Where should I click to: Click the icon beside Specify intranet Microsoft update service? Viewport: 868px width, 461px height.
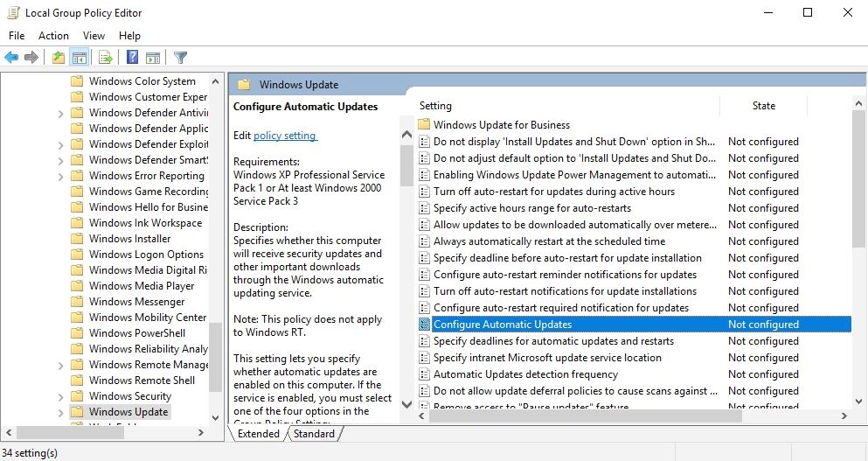424,358
